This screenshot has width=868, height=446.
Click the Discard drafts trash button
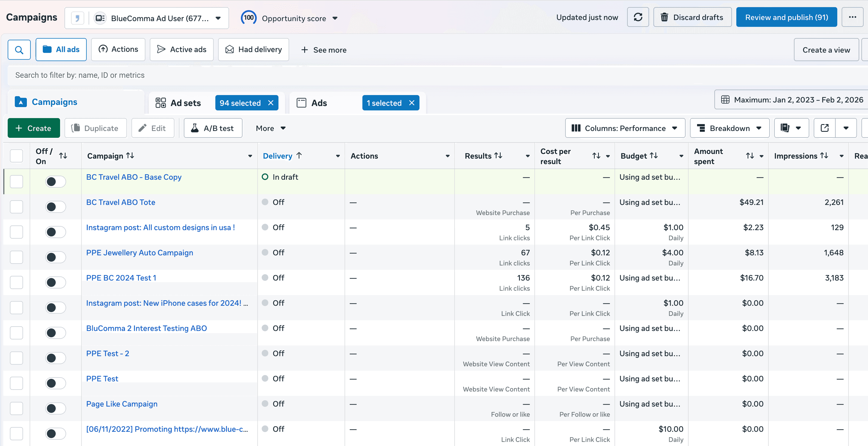point(692,17)
